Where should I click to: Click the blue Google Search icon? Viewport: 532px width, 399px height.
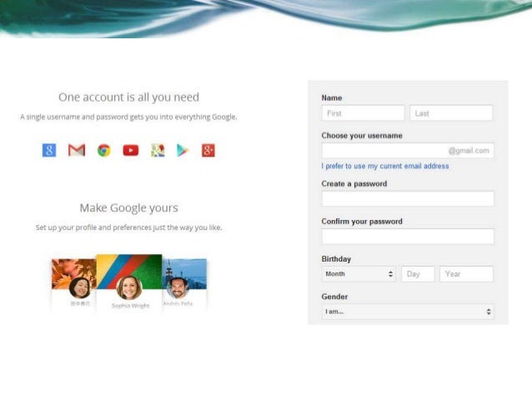click(x=49, y=150)
